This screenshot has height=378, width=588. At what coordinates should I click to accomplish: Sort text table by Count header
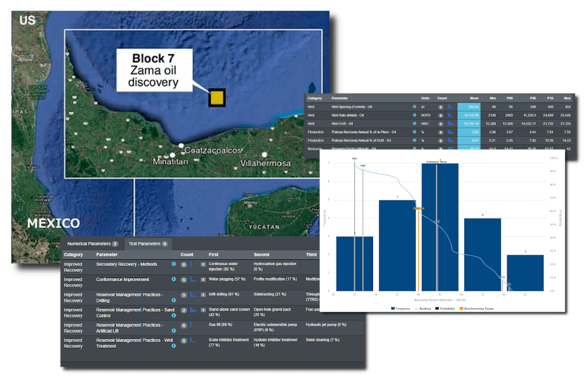tap(186, 255)
